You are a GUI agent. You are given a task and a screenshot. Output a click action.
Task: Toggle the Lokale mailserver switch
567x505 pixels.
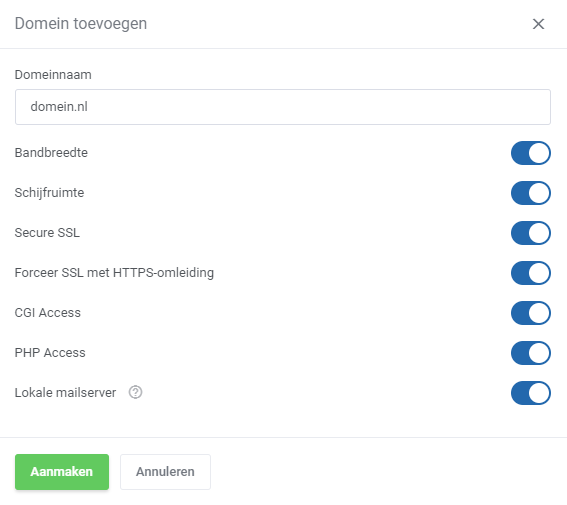click(x=530, y=393)
